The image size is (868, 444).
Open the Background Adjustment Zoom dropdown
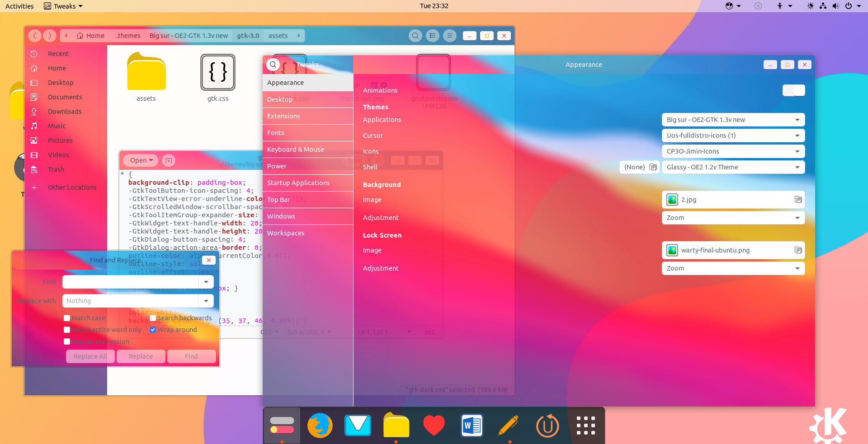click(x=733, y=218)
